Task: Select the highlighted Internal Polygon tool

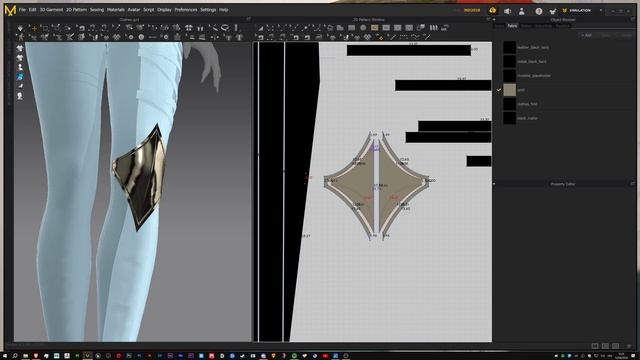Action: (x=374, y=28)
